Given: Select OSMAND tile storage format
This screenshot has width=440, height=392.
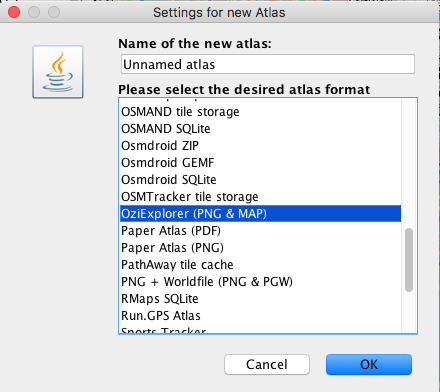Looking at the screenshot, I should (x=260, y=112).
